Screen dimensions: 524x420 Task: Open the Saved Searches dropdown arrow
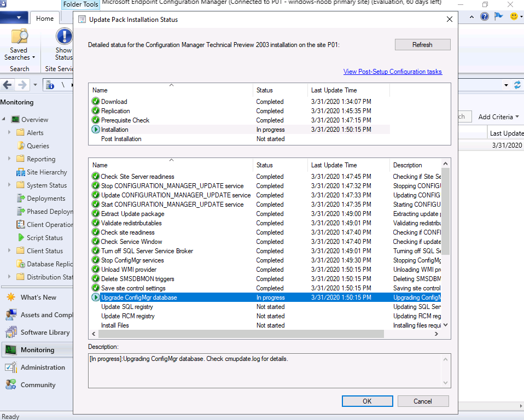[x=33, y=57]
